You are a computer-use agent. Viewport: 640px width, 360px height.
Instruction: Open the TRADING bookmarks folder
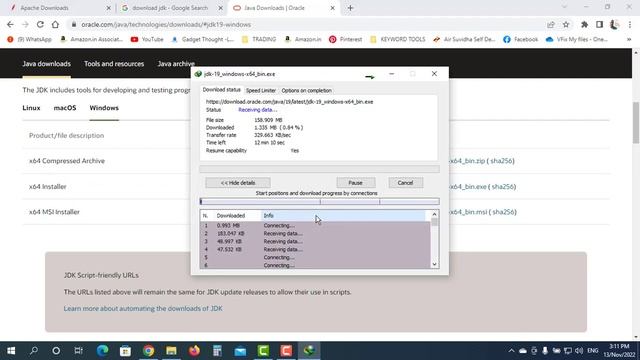[259, 39]
